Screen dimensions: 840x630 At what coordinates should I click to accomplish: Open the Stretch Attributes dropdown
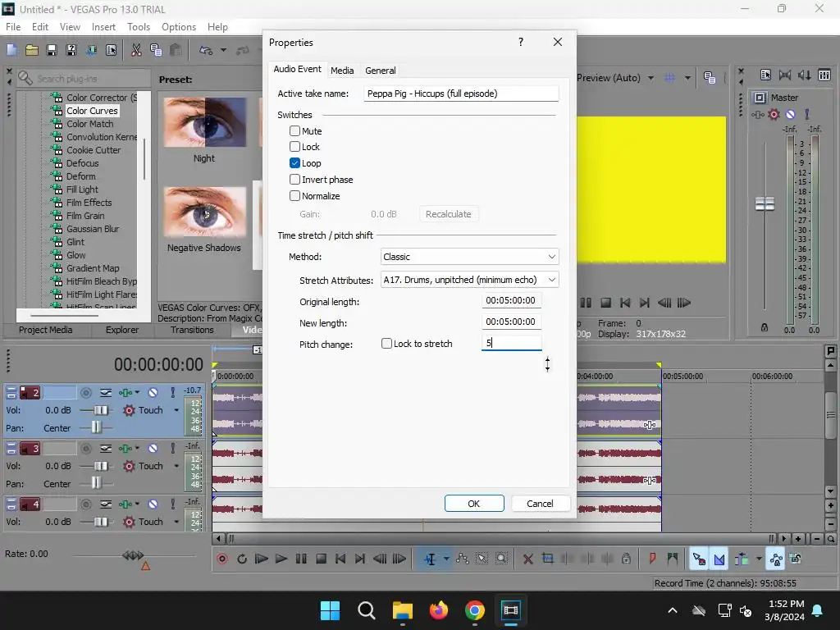click(469, 280)
